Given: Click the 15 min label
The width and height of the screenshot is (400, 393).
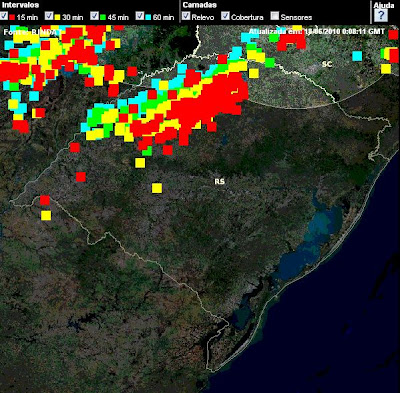Looking at the screenshot, I should coord(27,17).
